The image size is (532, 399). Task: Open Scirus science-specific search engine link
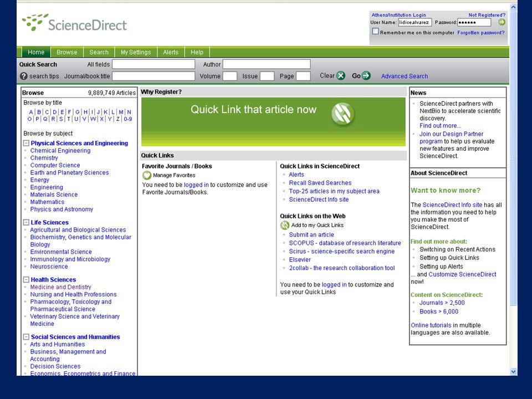[342, 252]
